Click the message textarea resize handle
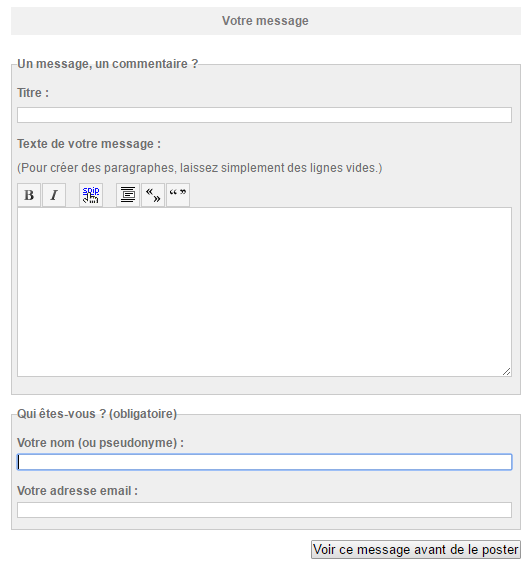 (506, 371)
